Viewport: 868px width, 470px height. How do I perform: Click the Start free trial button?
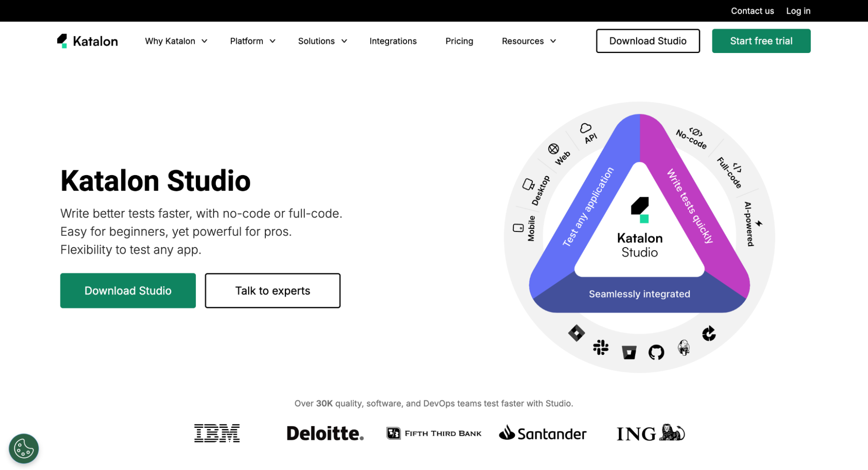pos(761,41)
